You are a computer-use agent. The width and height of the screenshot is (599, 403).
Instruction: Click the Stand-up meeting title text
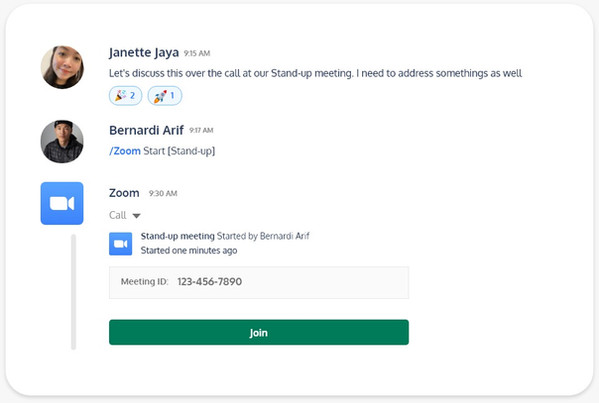(x=178, y=236)
